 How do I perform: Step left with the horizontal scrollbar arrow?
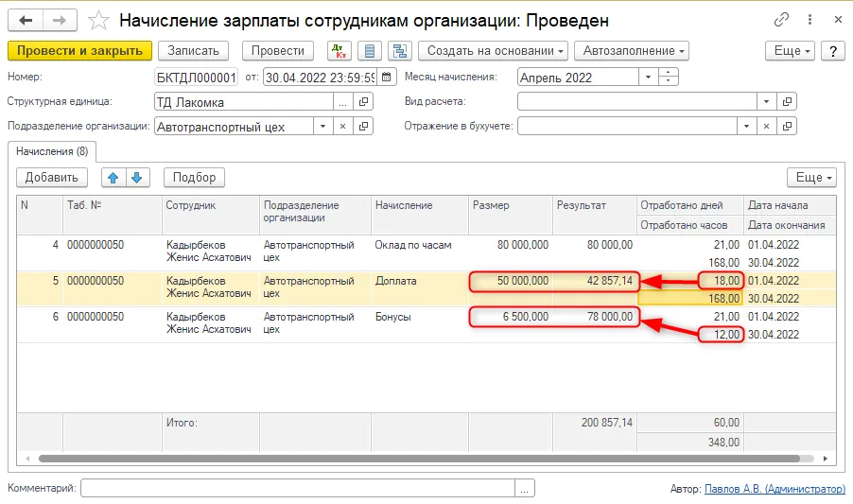coord(27,459)
